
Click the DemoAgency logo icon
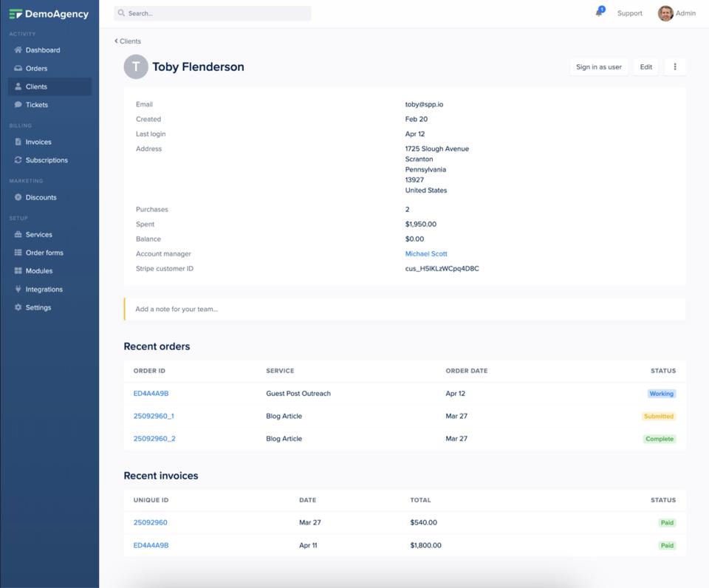16,14
